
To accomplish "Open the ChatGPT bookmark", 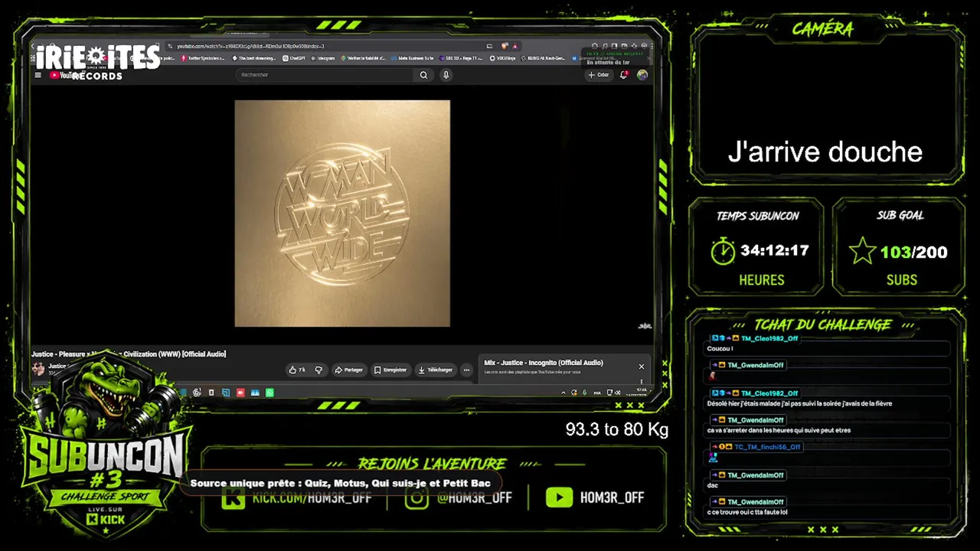I will (294, 58).
